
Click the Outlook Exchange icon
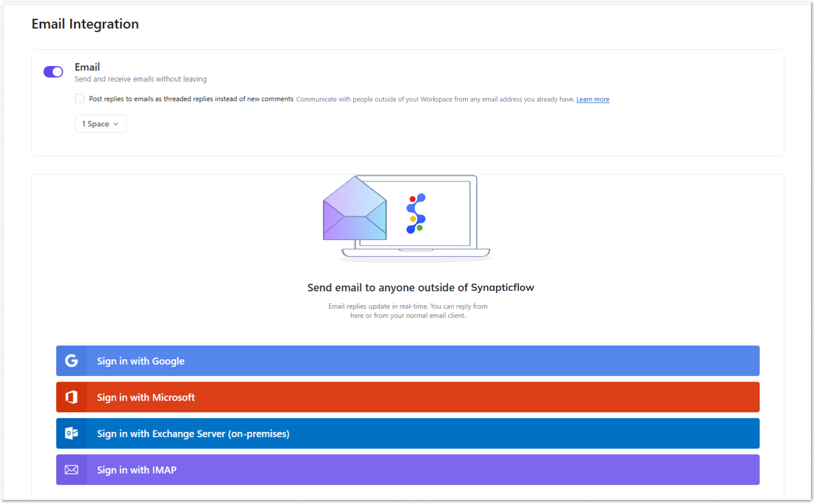[72, 433]
